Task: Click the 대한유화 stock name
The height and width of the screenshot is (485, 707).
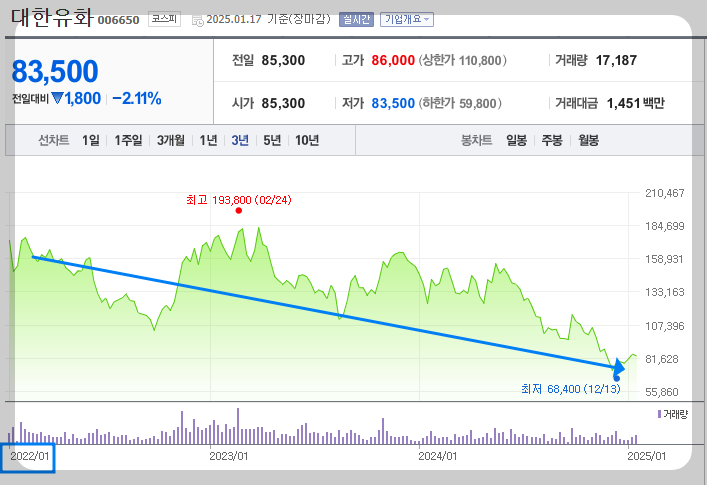Action: point(52,18)
